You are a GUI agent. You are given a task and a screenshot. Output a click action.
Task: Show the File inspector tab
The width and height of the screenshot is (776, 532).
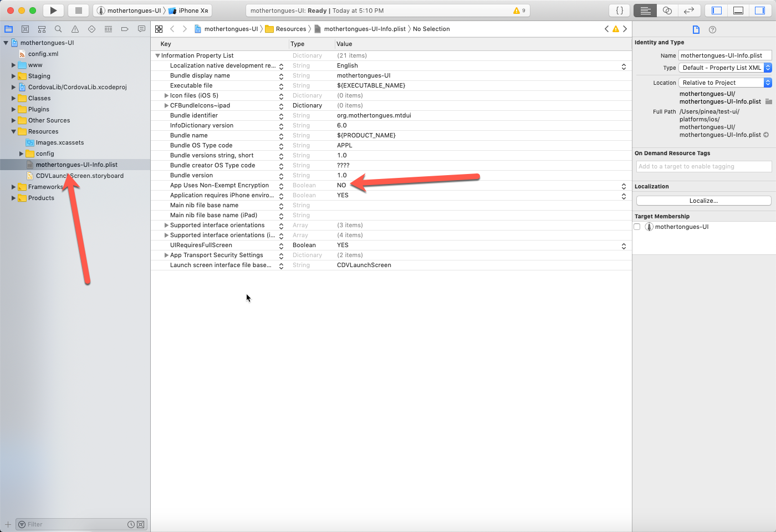pos(696,29)
